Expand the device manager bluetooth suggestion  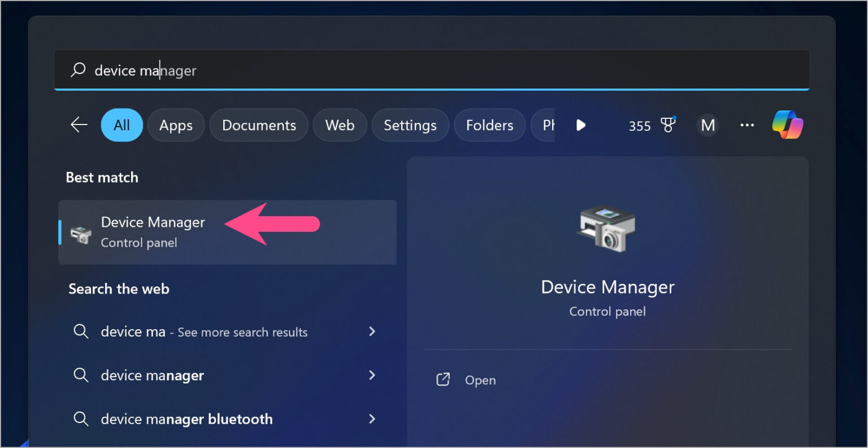coord(372,419)
